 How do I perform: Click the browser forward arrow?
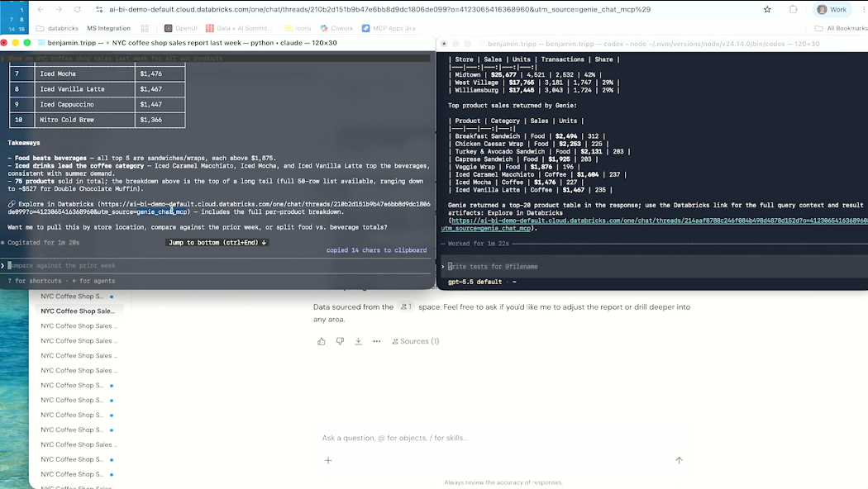(x=59, y=9)
